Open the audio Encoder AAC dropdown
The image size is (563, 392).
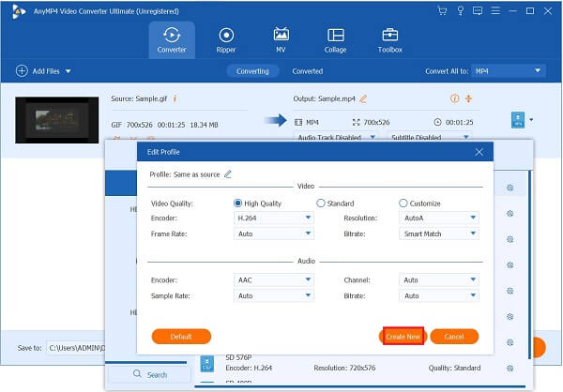point(274,279)
